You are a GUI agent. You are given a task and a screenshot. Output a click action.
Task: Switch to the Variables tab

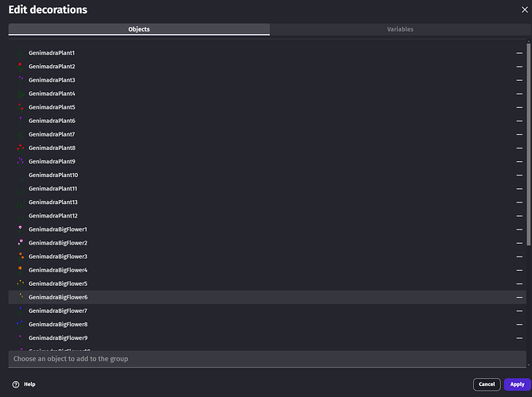400,29
